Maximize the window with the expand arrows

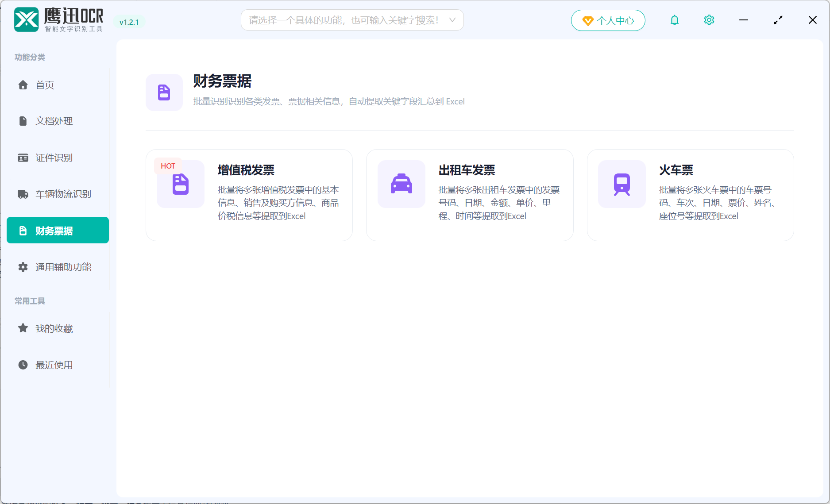(778, 20)
